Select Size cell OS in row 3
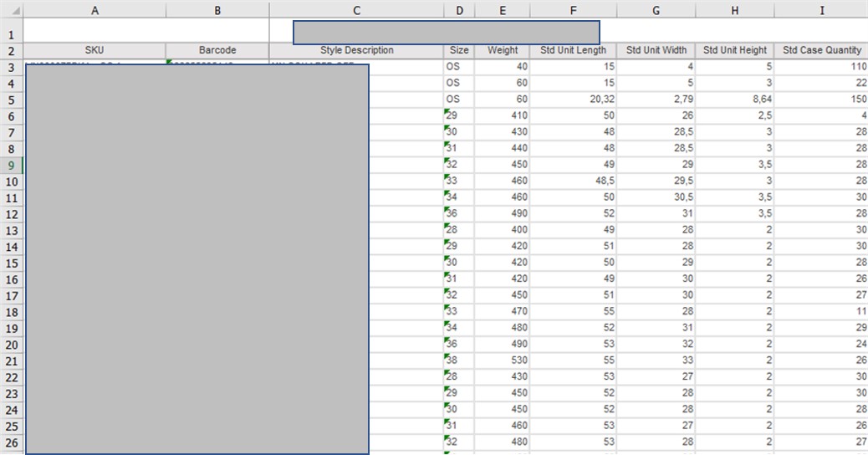 [x=459, y=66]
